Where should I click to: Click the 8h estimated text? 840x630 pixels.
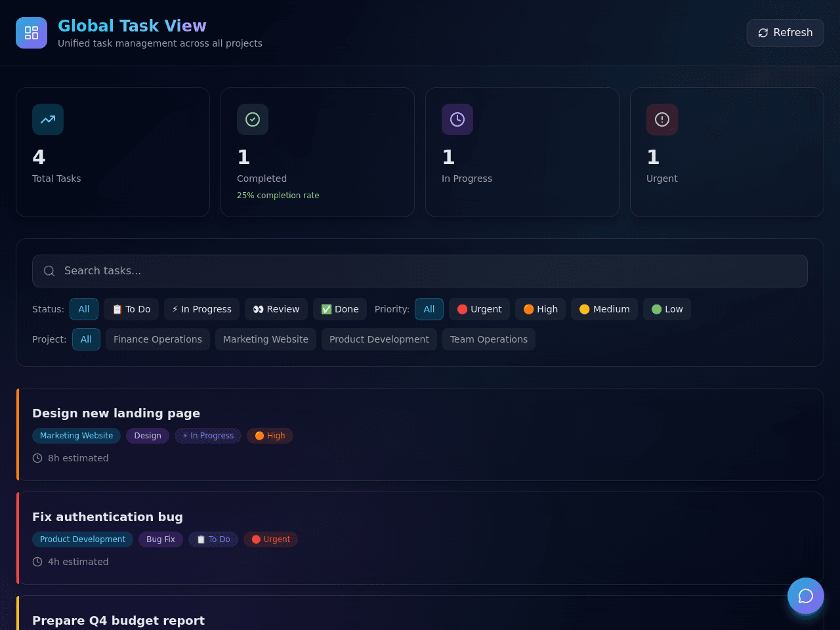click(78, 458)
